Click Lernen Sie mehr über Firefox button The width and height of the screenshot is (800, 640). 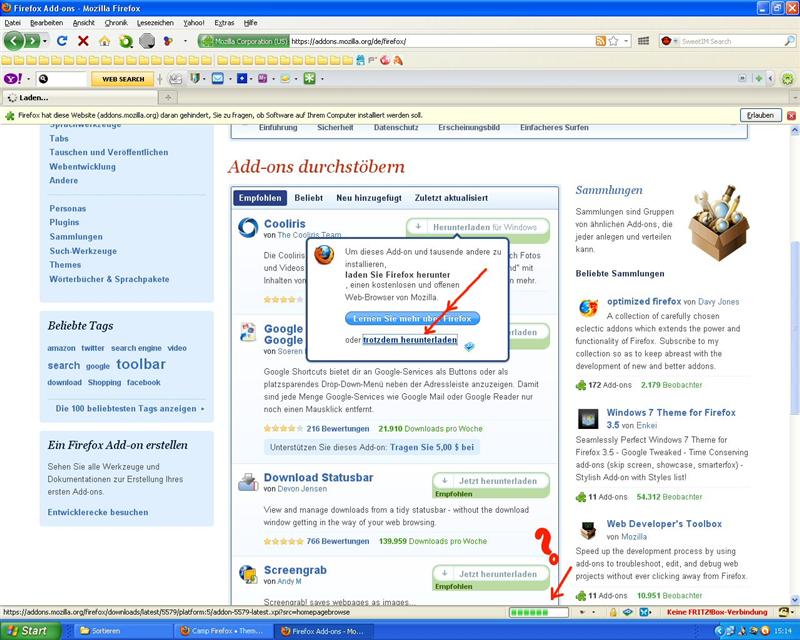[x=412, y=318]
